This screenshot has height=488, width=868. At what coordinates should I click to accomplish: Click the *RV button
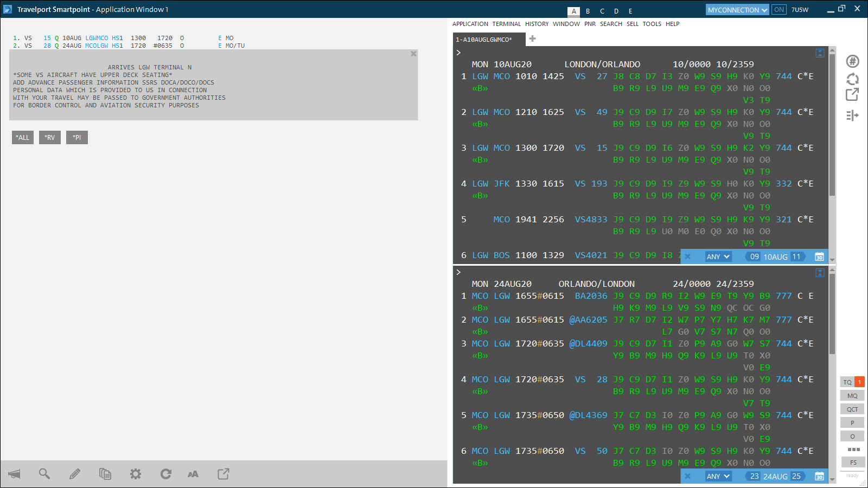(x=50, y=138)
